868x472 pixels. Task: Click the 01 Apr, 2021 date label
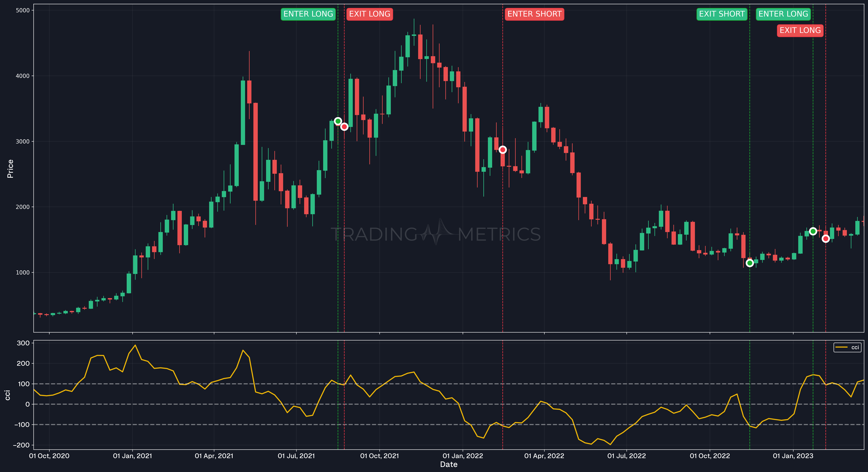point(214,456)
